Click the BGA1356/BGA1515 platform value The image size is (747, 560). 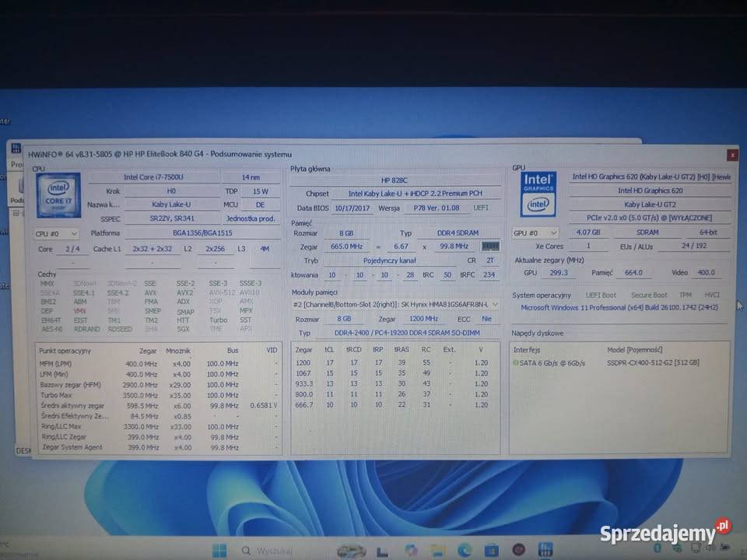click(x=202, y=233)
